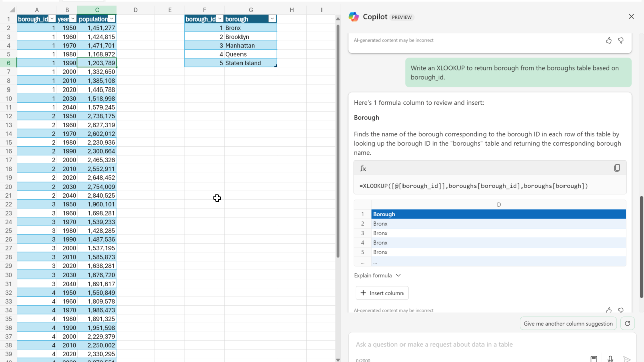Give thumbs up to the first response
Screen dimensions: 644x362
click(609, 40)
